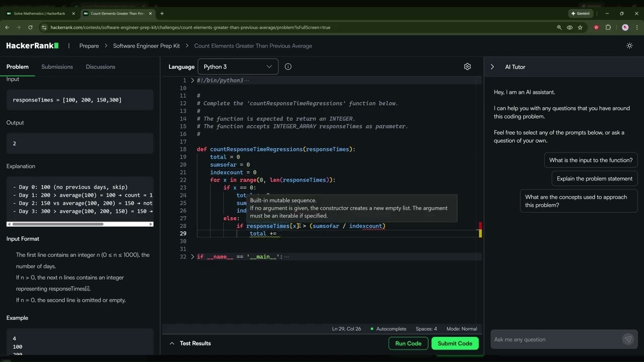Click 'indexcount = 0' code line
This screenshot has height=362, width=644.
click(x=233, y=172)
